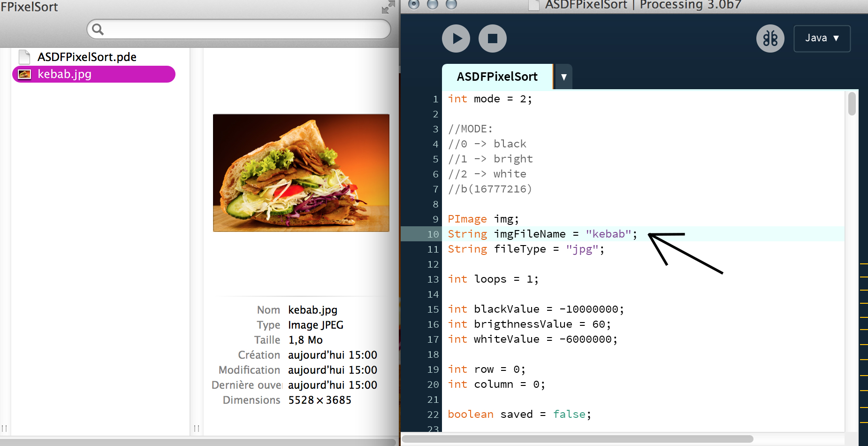Click the Modification date value
This screenshot has width=868, height=446.
pyautogui.click(x=333, y=370)
